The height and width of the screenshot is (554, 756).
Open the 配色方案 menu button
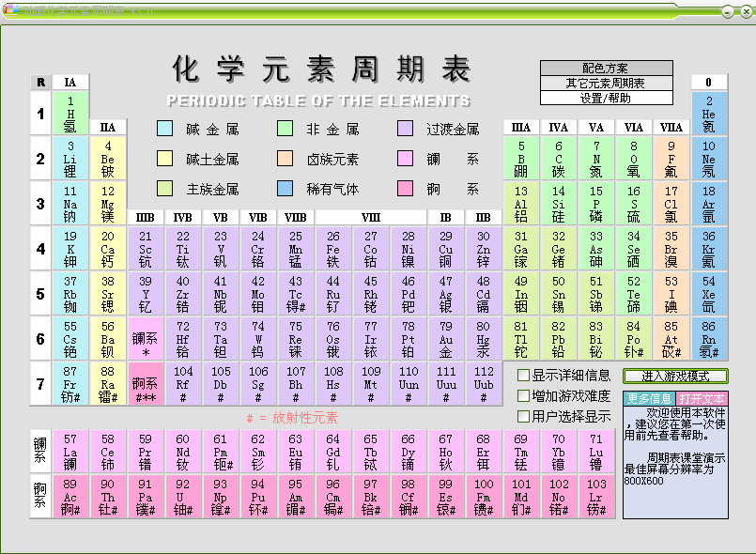coord(606,68)
